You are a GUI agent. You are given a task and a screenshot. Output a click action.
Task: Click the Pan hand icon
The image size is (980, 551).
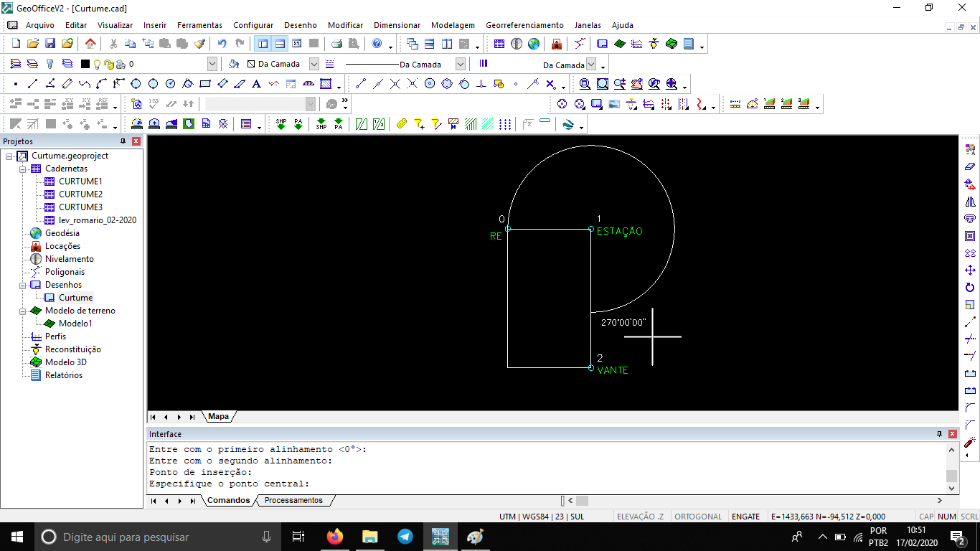pos(637,84)
